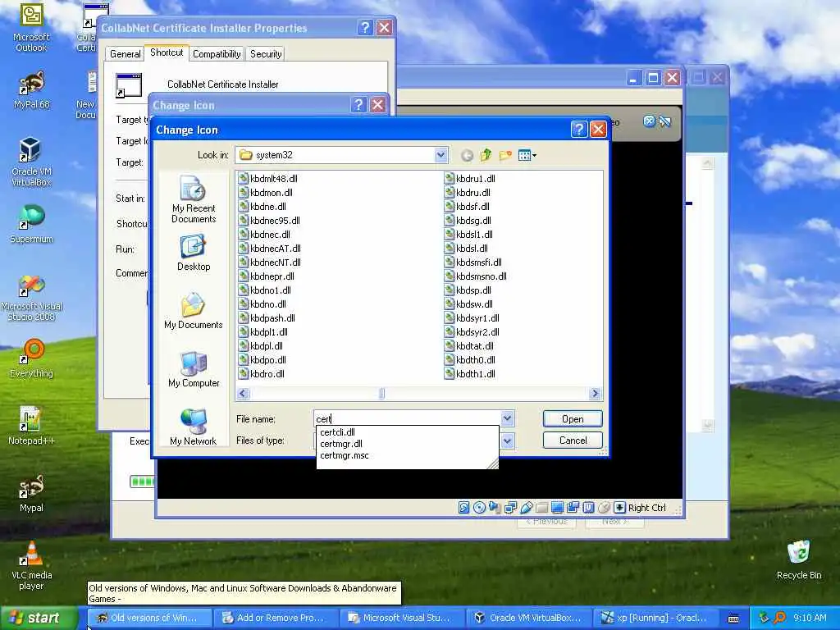Switch to Microsoft Visual Studio taskbar item
Viewport: 840px width, 630px height.
[400, 618]
